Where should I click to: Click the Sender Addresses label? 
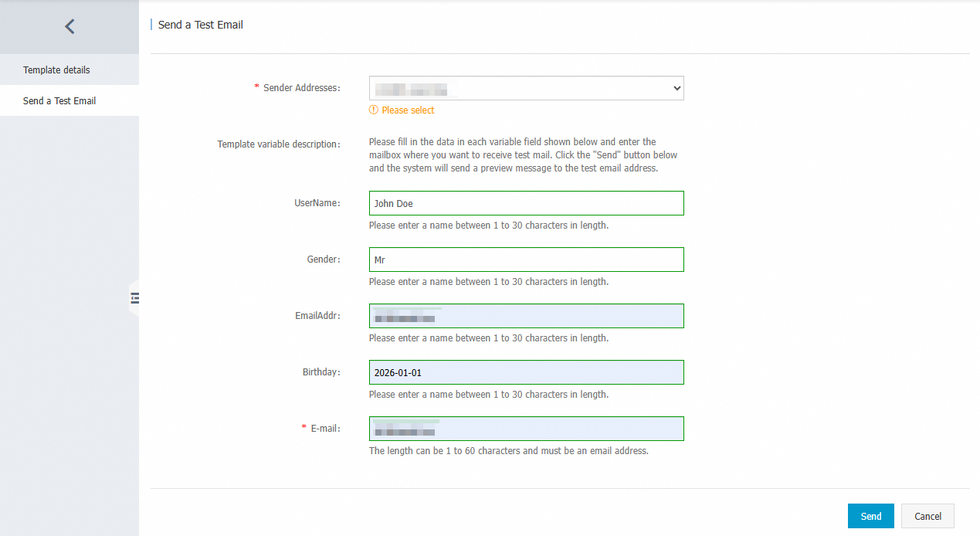pos(301,88)
